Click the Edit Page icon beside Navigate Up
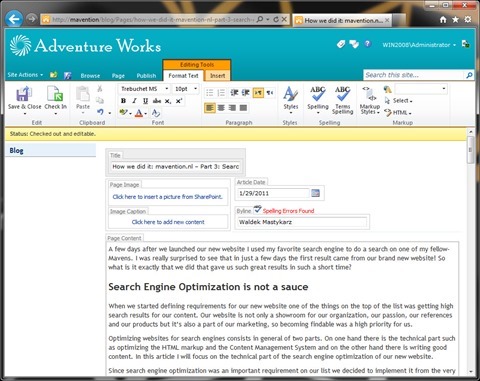The width and height of the screenshot is (480, 381). point(68,75)
